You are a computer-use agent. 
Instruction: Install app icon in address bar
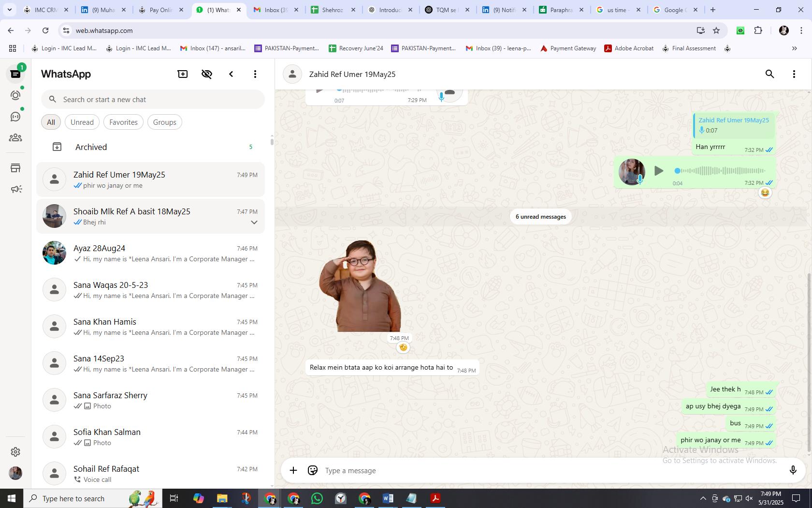[x=700, y=30]
